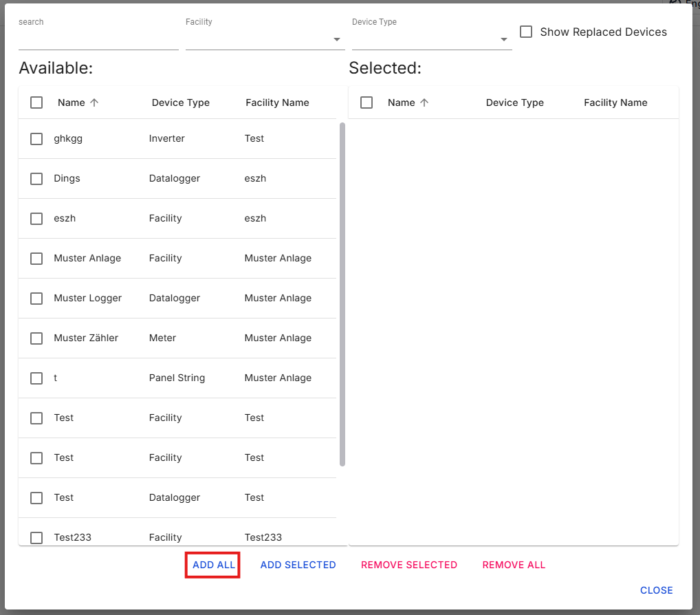
Task: Select the Muster Zähler meter checkbox
Action: click(x=36, y=338)
